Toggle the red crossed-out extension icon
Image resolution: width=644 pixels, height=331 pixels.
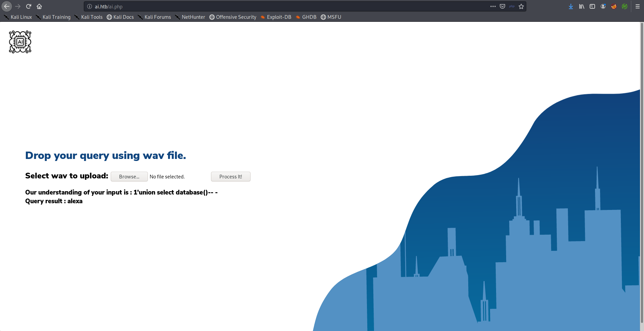click(613, 6)
